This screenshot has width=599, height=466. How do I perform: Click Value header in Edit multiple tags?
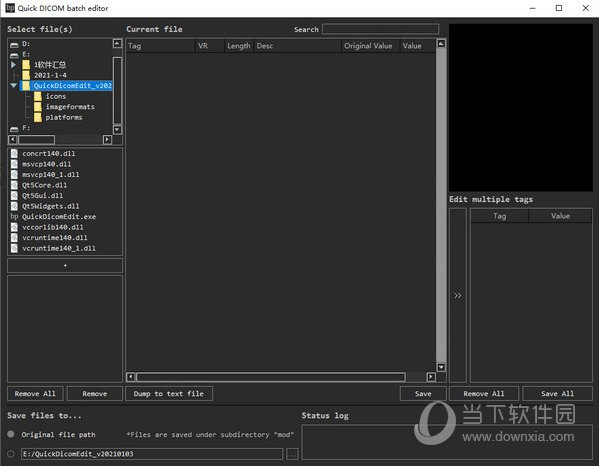560,216
